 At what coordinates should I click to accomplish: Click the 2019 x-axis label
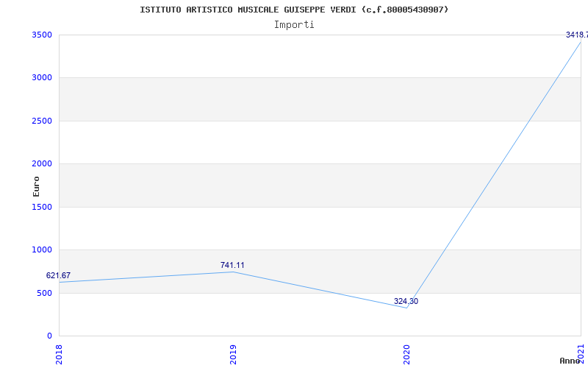pyautogui.click(x=233, y=355)
